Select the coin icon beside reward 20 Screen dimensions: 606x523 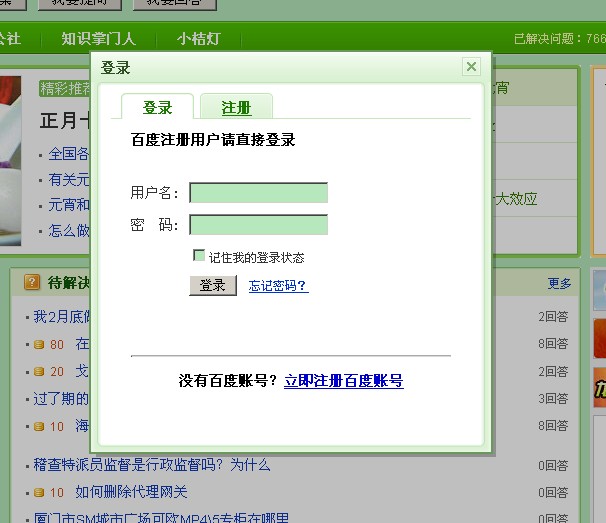[39, 372]
